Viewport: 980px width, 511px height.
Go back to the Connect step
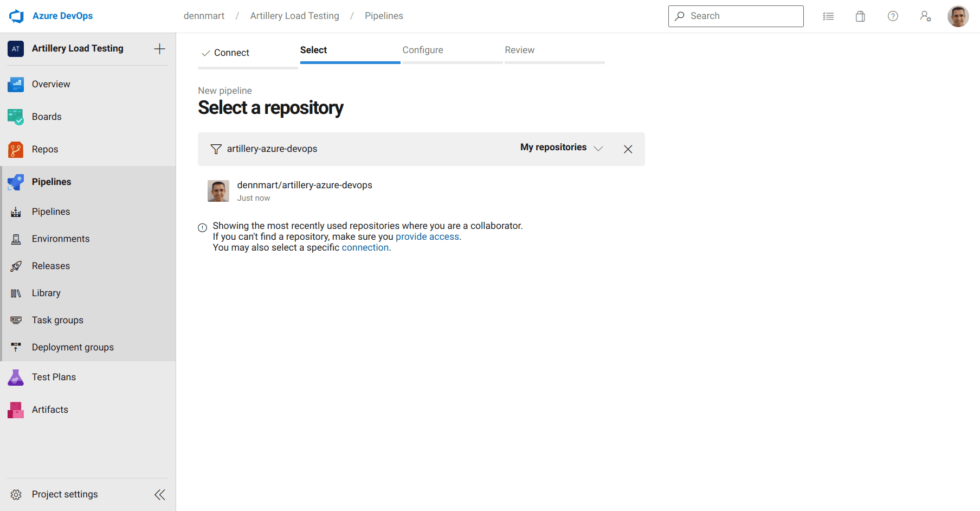coord(231,53)
